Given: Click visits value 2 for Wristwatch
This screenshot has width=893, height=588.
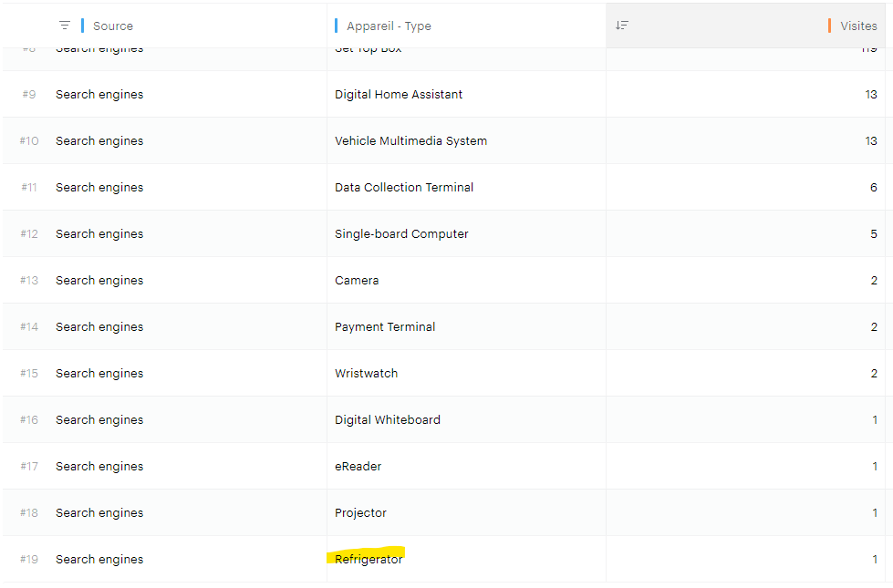Looking at the screenshot, I should [874, 374].
